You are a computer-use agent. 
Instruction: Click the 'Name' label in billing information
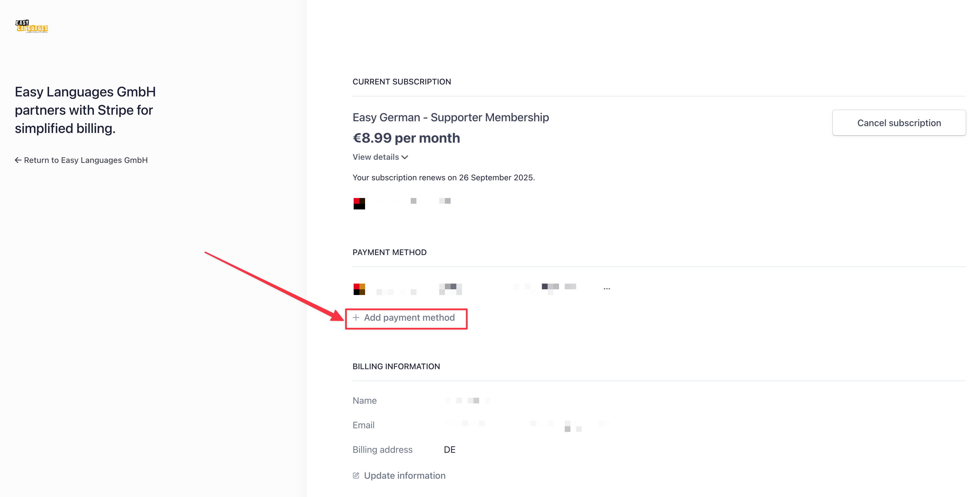365,401
